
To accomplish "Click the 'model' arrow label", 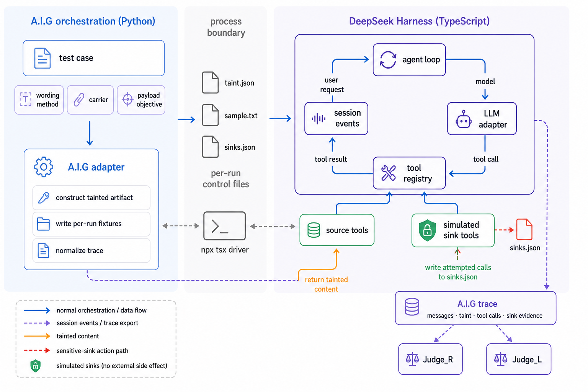I will [x=485, y=82].
